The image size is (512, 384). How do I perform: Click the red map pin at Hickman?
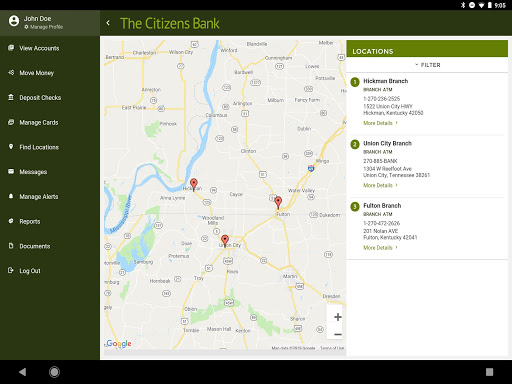[194, 185]
